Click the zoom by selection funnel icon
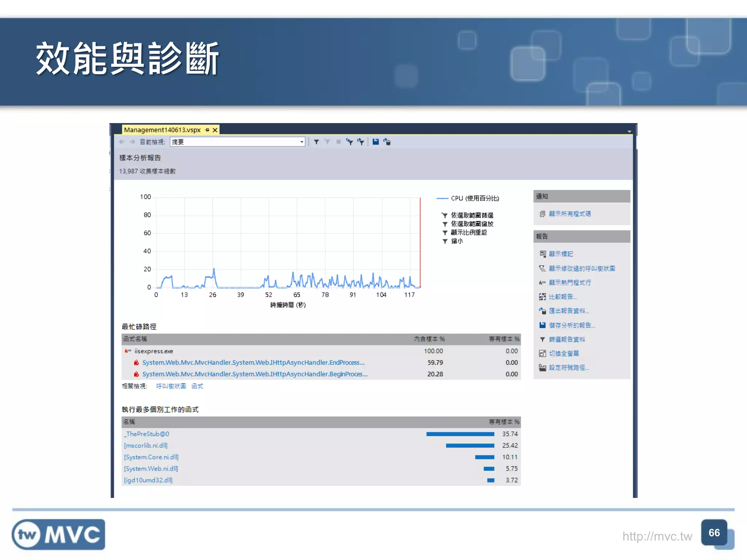This screenshot has height=560, width=747. (x=361, y=142)
